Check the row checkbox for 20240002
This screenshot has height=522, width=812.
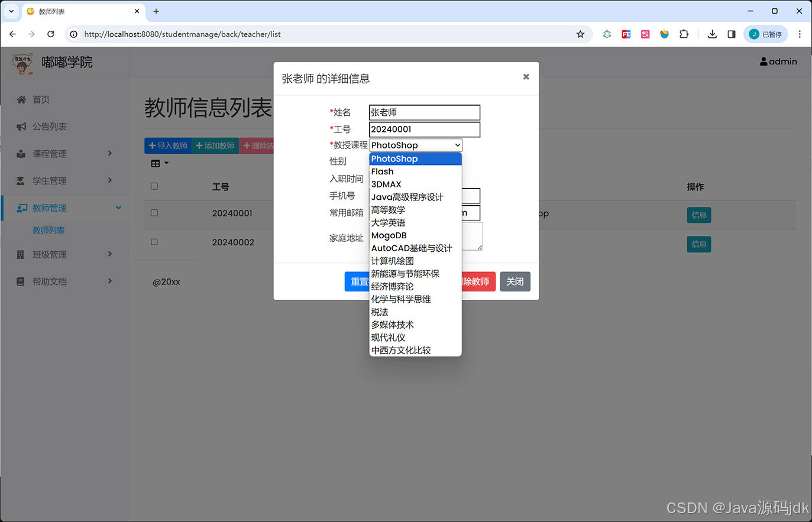click(154, 242)
